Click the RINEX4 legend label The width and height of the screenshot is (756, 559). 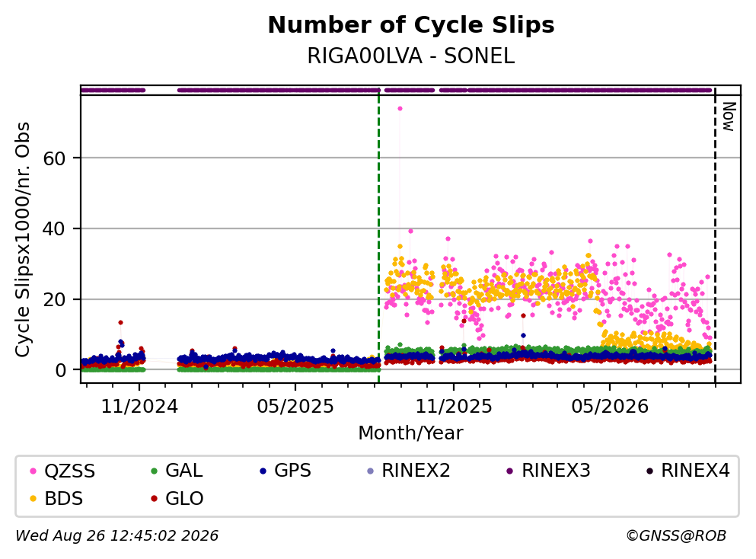[x=695, y=470]
